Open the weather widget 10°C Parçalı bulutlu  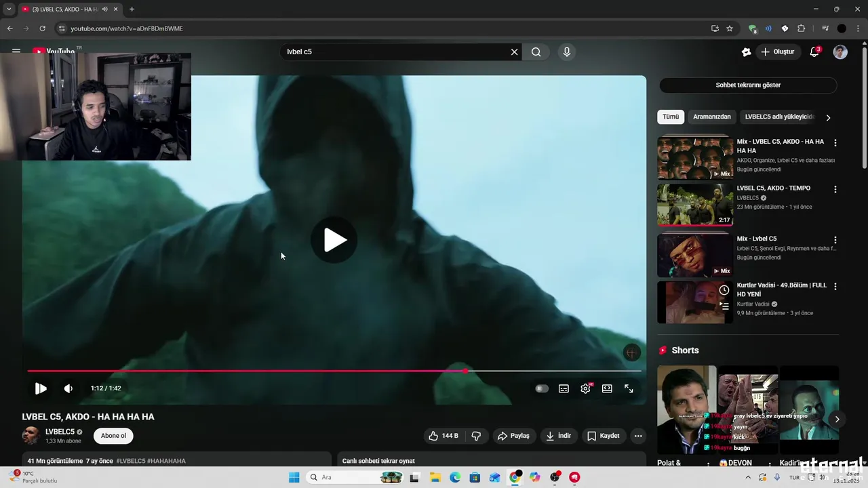pyautogui.click(x=34, y=477)
